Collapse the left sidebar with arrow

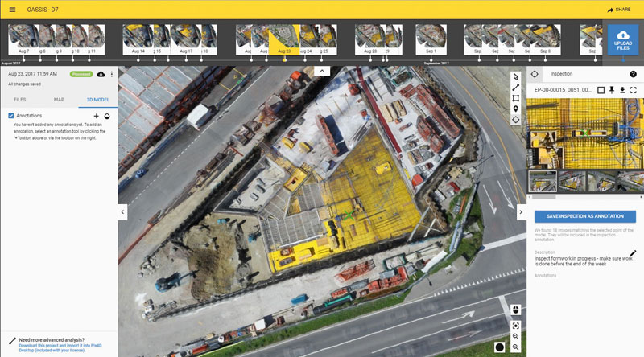pyautogui.click(x=123, y=212)
